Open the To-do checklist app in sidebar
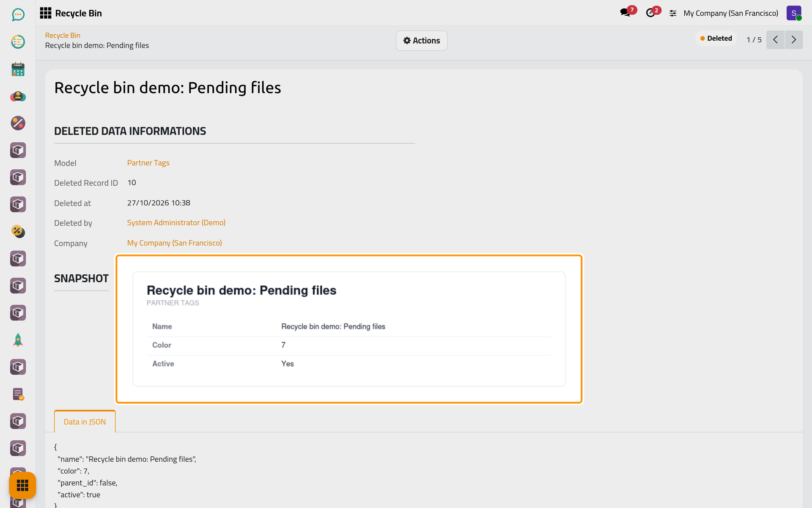The width and height of the screenshot is (812, 508). pyautogui.click(x=18, y=42)
